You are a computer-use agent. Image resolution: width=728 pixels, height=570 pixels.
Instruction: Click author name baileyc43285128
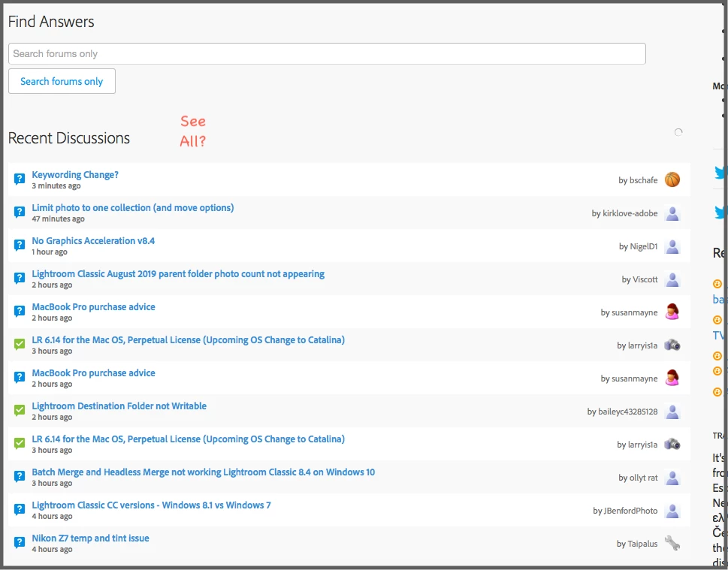click(x=628, y=412)
